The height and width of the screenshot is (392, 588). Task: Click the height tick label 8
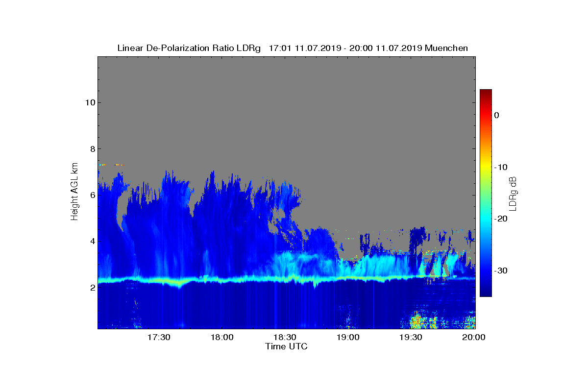click(x=92, y=149)
